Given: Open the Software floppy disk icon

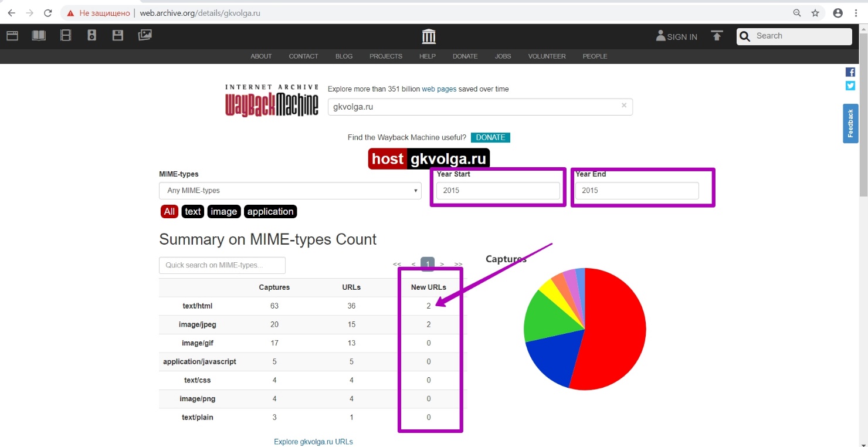Looking at the screenshot, I should pyautogui.click(x=118, y=36).
